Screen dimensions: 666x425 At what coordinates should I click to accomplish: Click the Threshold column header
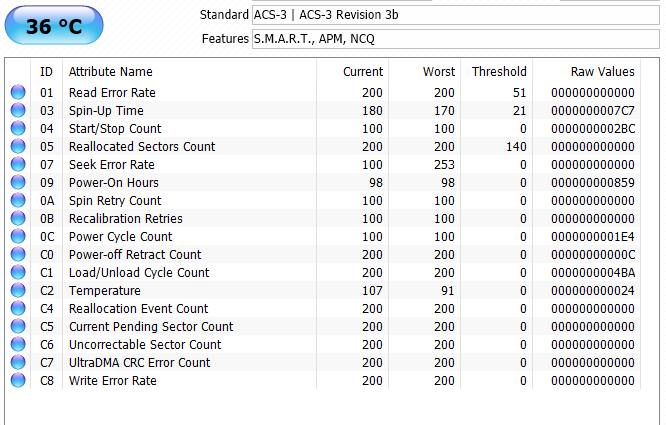tap(499, 72)
